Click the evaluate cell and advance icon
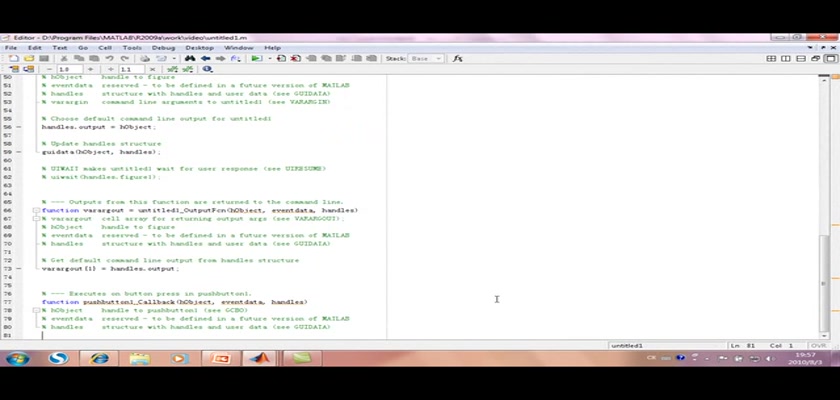The width and height of the screenshot is (840, 400). (x=29, y=69)
